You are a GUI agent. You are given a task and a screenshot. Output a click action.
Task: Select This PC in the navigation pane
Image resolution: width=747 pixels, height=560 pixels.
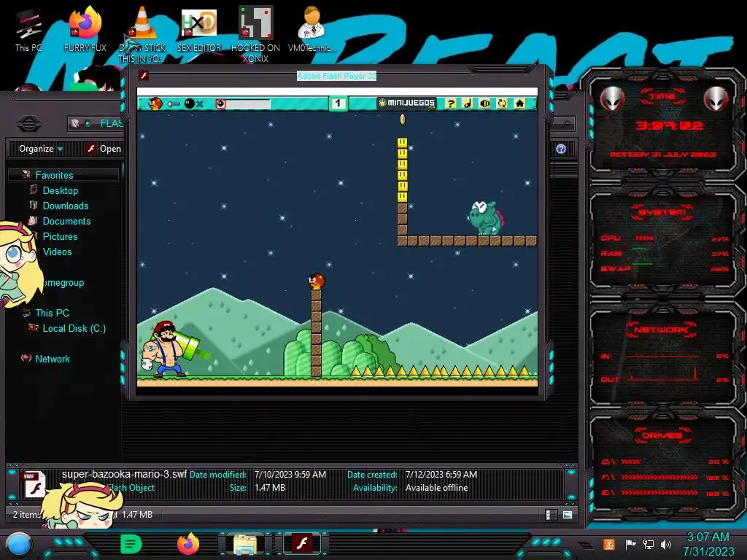click(x=52, y=313)
